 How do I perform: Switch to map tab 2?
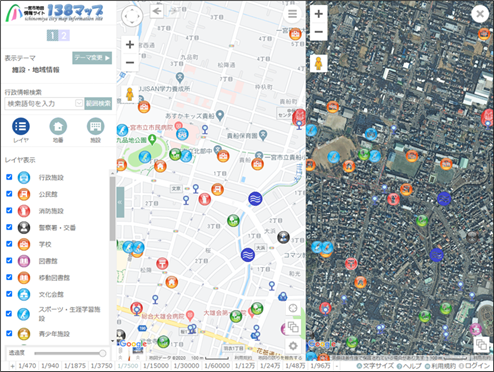click(x=64, y=35)
